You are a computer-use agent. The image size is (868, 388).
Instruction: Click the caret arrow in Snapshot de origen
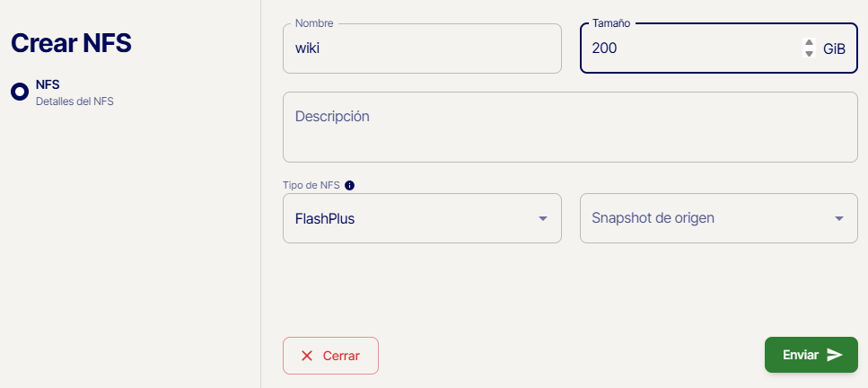tap(839, 218)
